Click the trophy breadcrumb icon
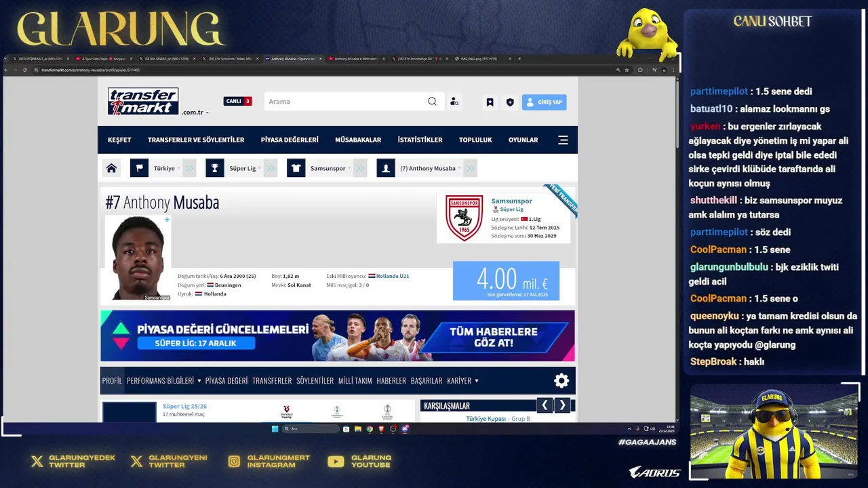Screen dimensions: 868x488 215,168
